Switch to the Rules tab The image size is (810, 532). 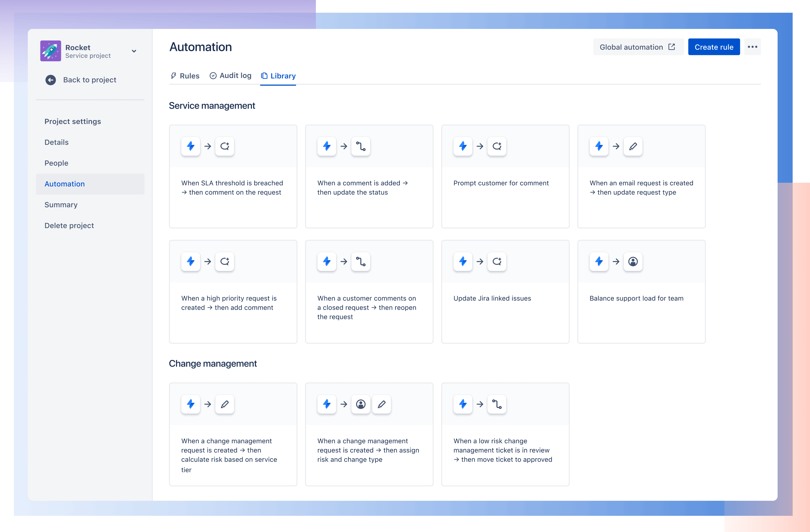(x=184, y=75)
